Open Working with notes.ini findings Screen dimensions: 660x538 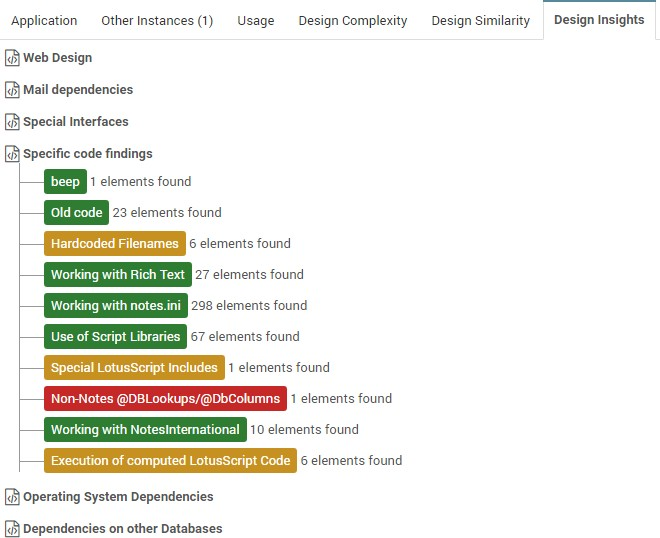click(x=115, y=306)
